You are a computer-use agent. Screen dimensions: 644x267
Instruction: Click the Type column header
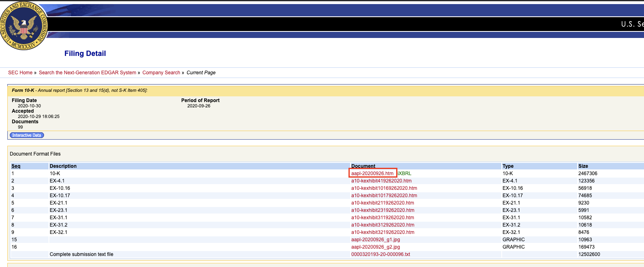[x=508, y=166]
